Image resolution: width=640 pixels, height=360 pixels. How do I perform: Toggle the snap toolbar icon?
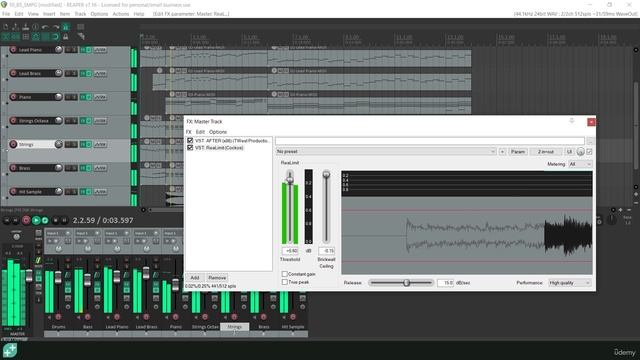[56, 37]
